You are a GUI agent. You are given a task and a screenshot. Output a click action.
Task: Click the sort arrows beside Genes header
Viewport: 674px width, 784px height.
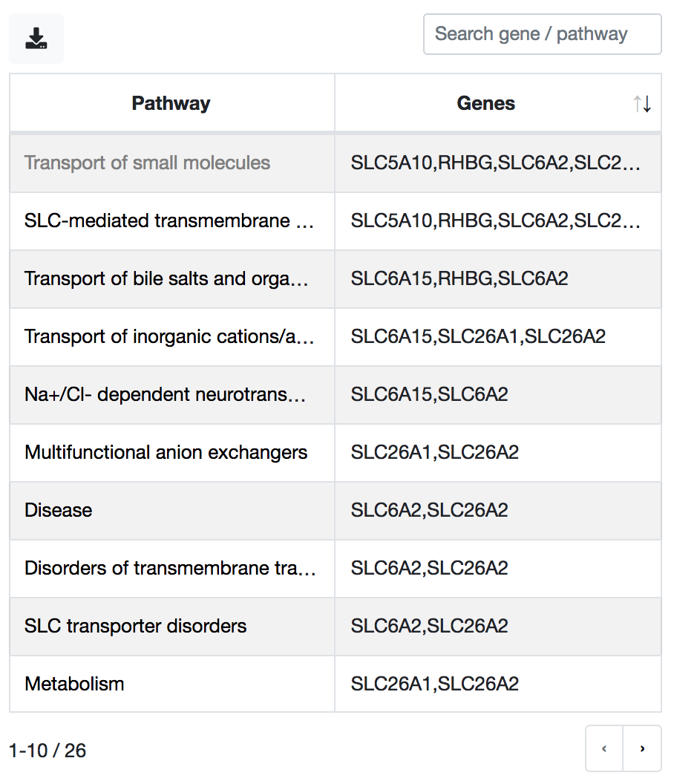click(x=643, y=103)
